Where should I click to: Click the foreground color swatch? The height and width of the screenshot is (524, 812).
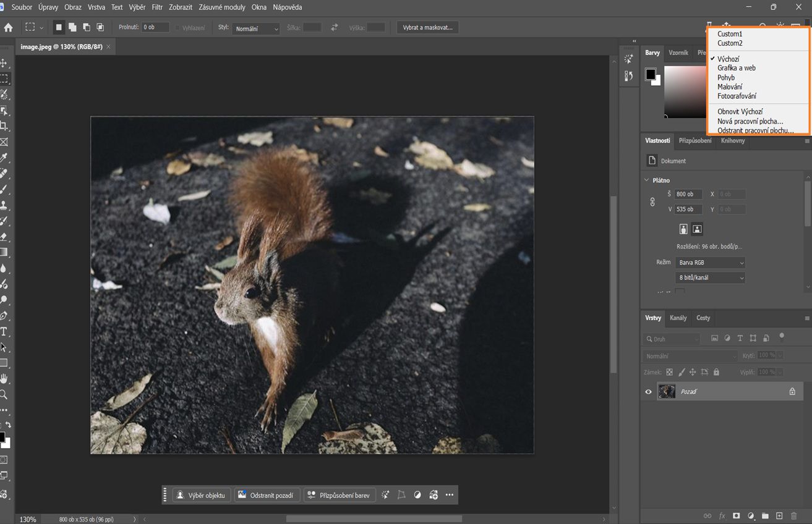click(4, 437)
